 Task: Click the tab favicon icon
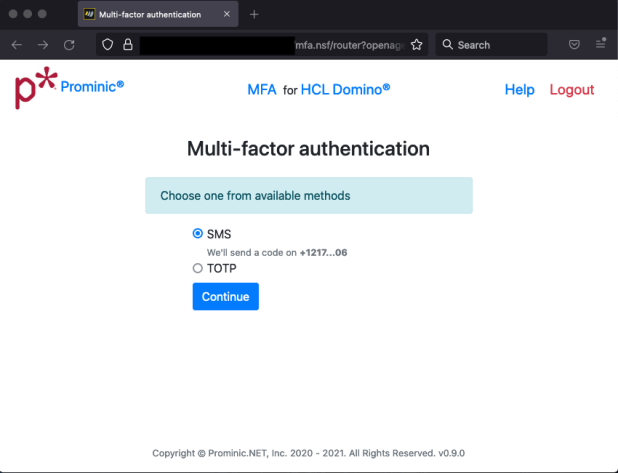(x=89, y=14)
